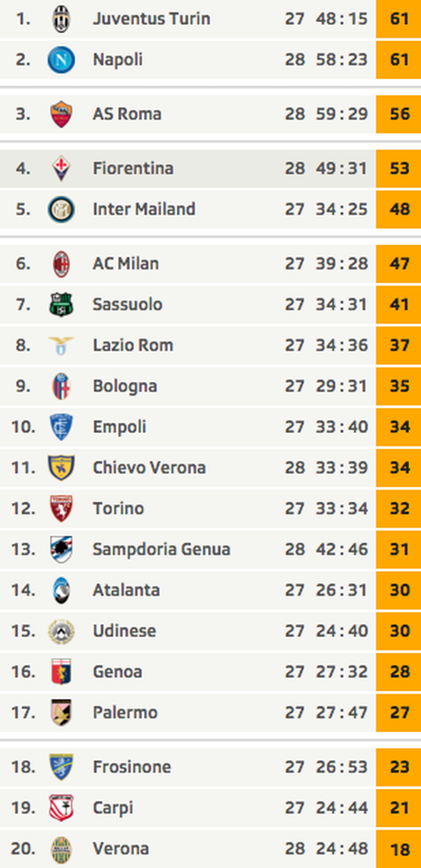
Task: Open the Torino team link
Action: pyautogui.click(x=118, y=509)
